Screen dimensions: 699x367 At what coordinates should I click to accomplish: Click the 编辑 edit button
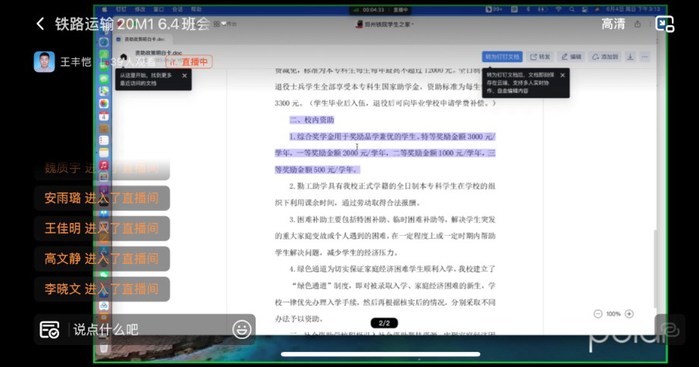click(572, 57)
